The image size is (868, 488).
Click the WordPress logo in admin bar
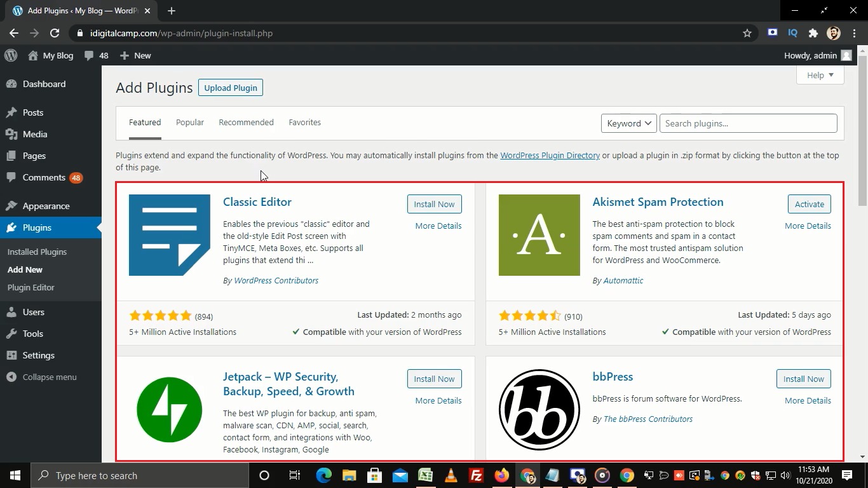[11, 55]
